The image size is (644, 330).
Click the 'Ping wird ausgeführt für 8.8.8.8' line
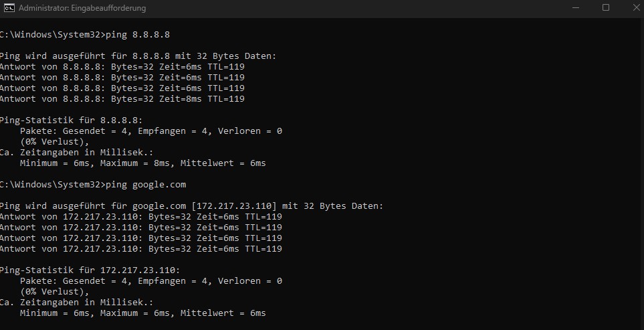(138, 56)
